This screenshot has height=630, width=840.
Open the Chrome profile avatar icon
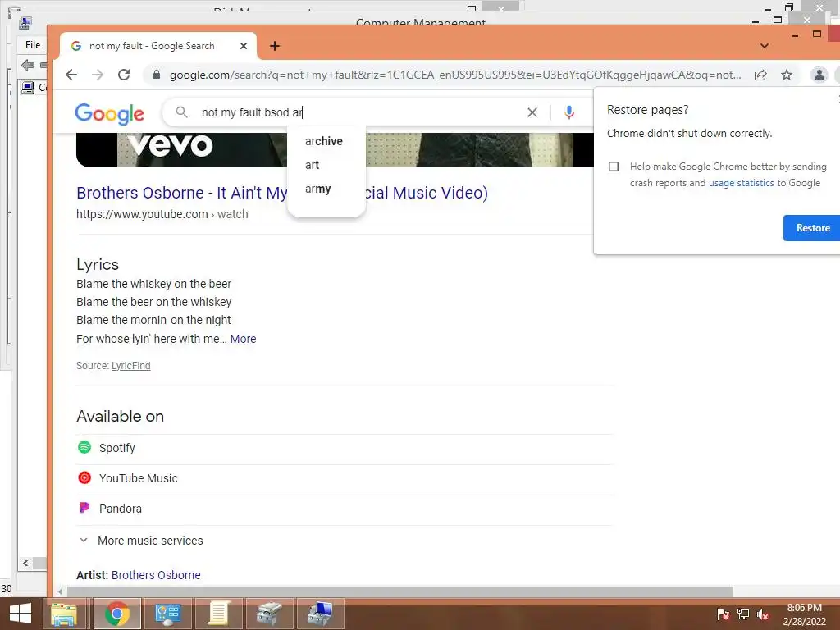(819, 75)
